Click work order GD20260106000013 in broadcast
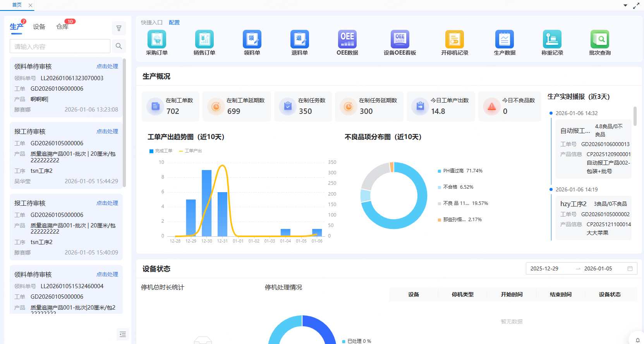The height and width of the screenshot is (344, 644). point(605,144)
